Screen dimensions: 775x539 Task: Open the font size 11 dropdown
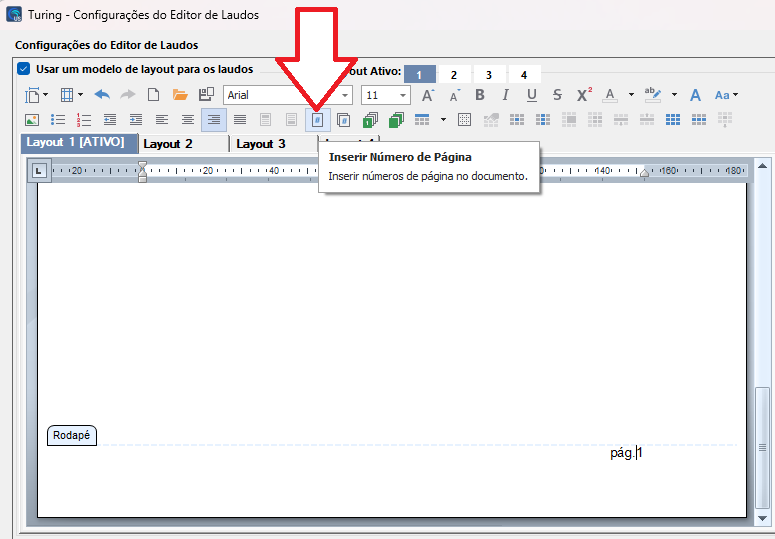403,95
